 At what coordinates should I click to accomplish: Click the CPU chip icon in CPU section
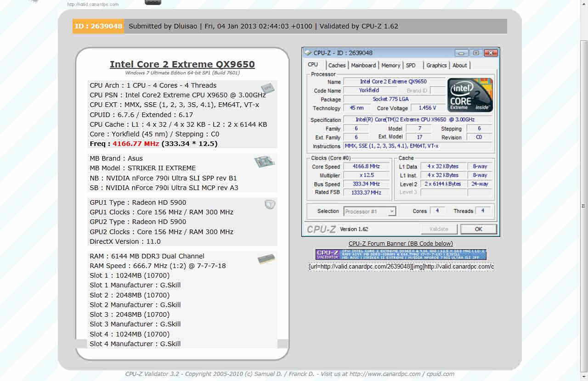tap(268, 88)
